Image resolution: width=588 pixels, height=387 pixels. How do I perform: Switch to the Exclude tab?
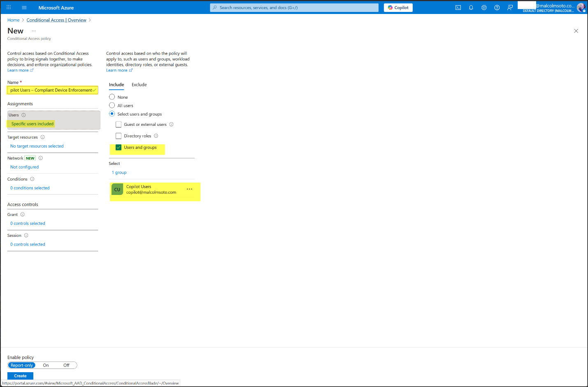[139, 85]
